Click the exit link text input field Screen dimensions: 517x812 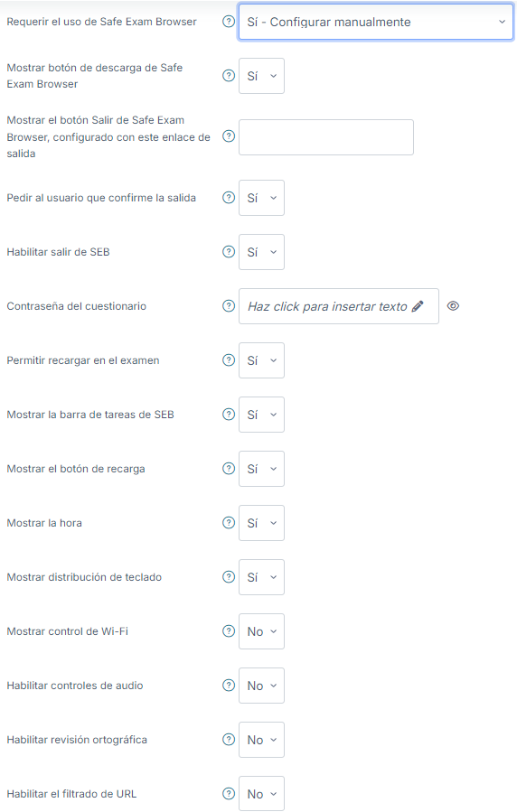[326, 137]
